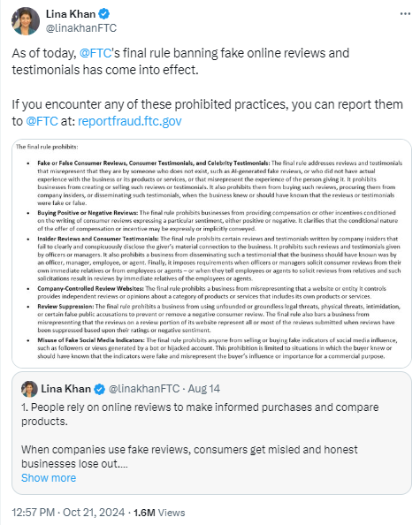Click 'Fake or False Consumer Reviews' paragraph in image
Image resolution: width=420 pixels, height=525 pixels.
(x=219, y=183)
